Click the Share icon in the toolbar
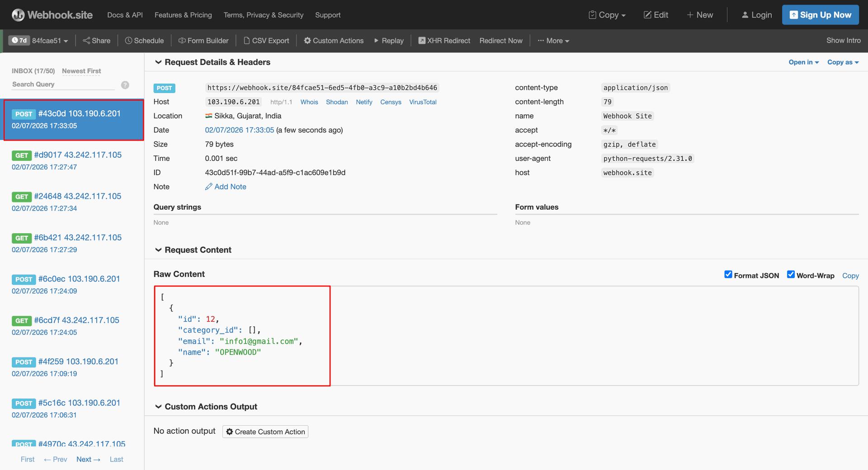This screenshot has width=868, height=470. [86, 41]
